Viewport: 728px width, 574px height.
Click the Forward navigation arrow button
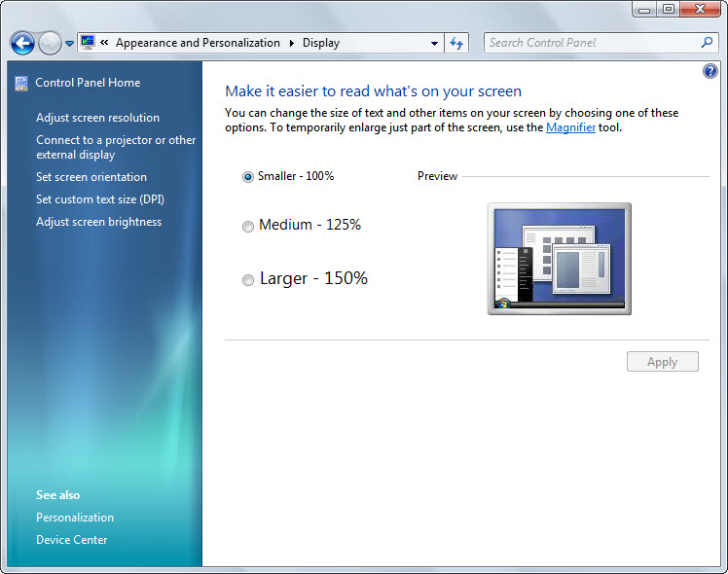[50, 44]
